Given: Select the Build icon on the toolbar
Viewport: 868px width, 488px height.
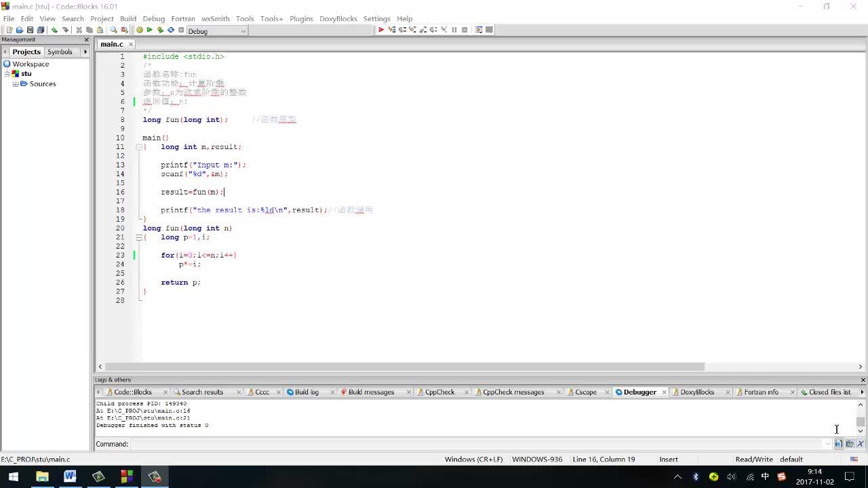Looking at the screenshot, I should pyautogui.click(x=139, y=30).
